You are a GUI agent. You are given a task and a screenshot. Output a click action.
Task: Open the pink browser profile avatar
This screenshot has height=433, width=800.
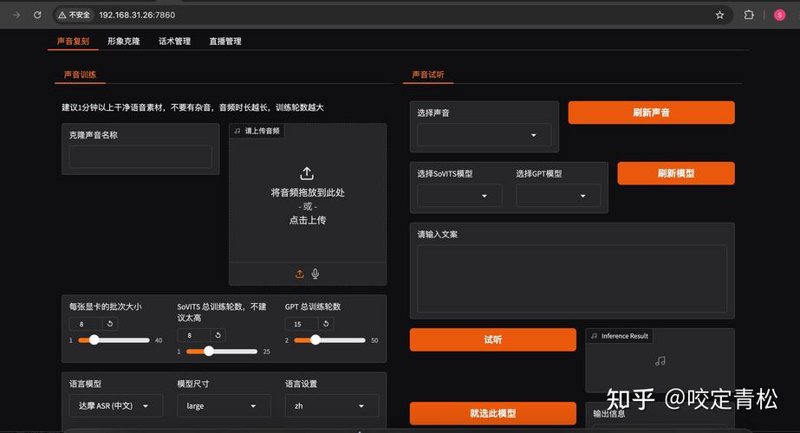point(780,15)
